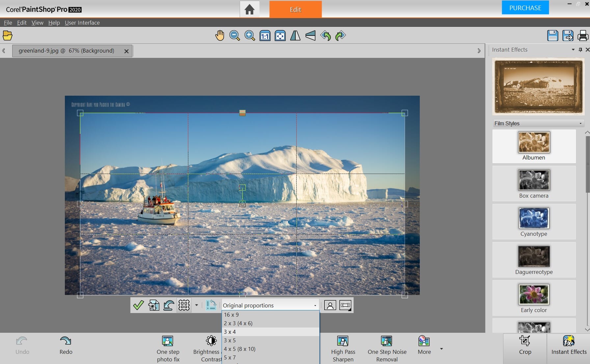Image resolution: width=590 pixels, height=364 pixels.
Task: Open the File menu
Action: pyautogui.click(x=8, y=23)
